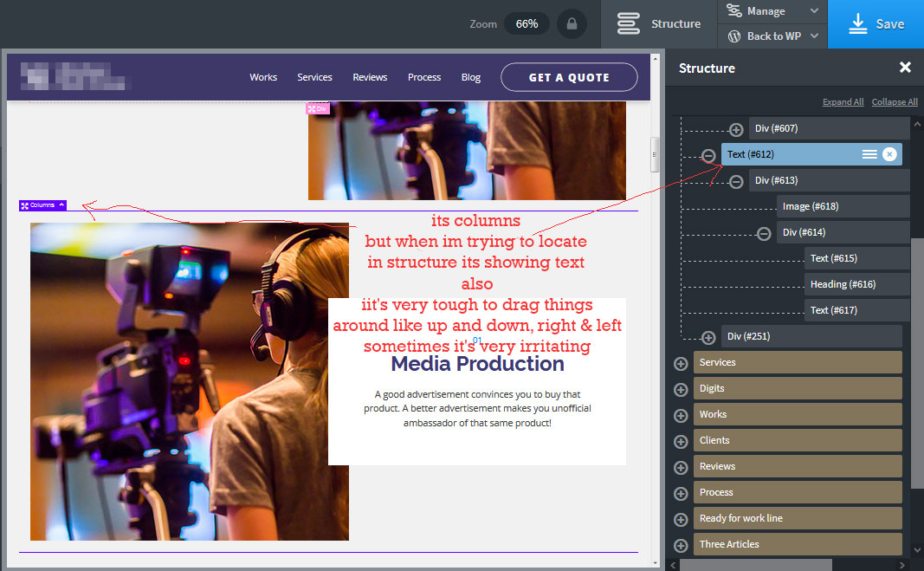The image size is (924, 571).
Task: Click Process in page navigation
Action: pyautogui.click(x=424, y=77)
